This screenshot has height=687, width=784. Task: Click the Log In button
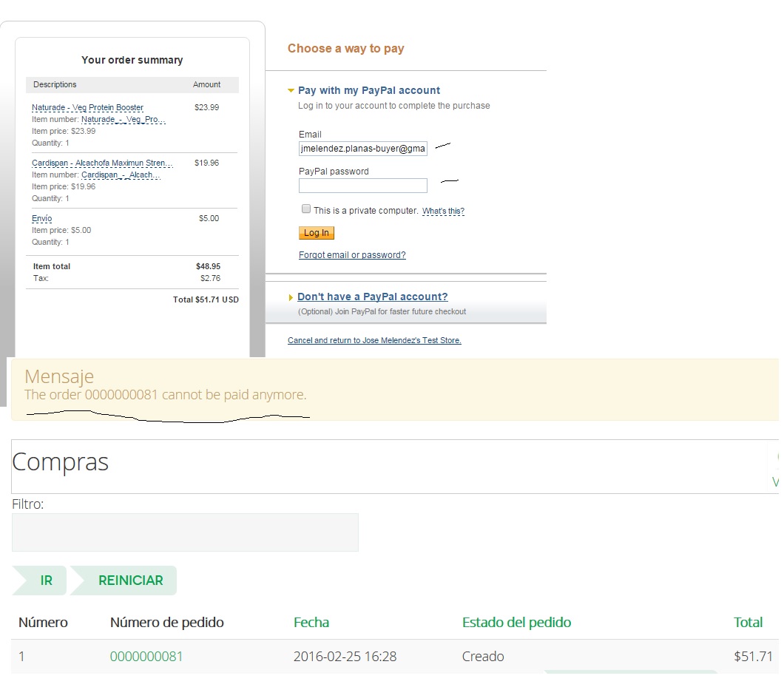click(x=317, y=232)
